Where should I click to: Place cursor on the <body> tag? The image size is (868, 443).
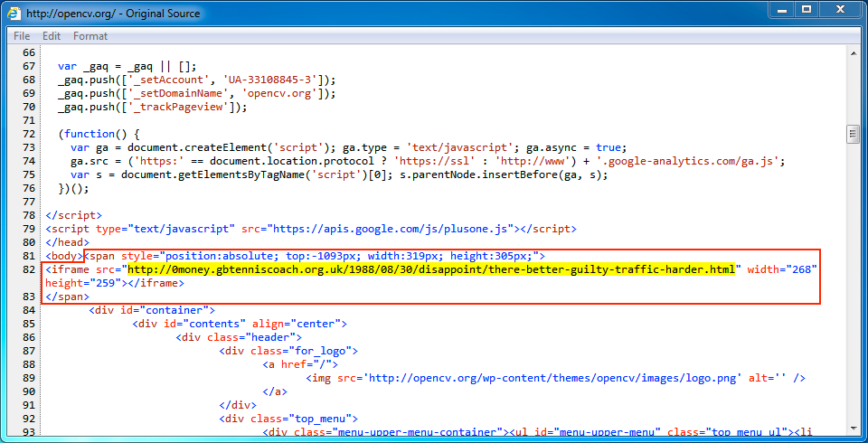(x=64, y=256)
